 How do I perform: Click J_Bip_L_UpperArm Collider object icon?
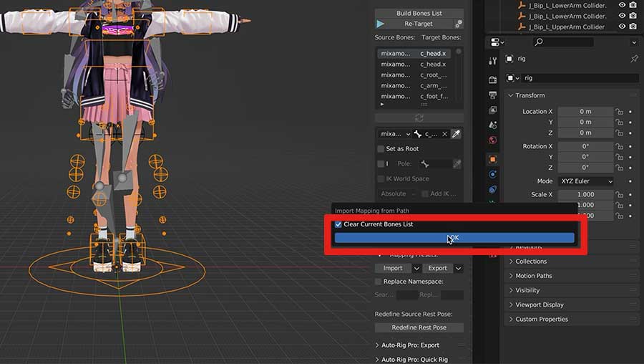point(522,27)
